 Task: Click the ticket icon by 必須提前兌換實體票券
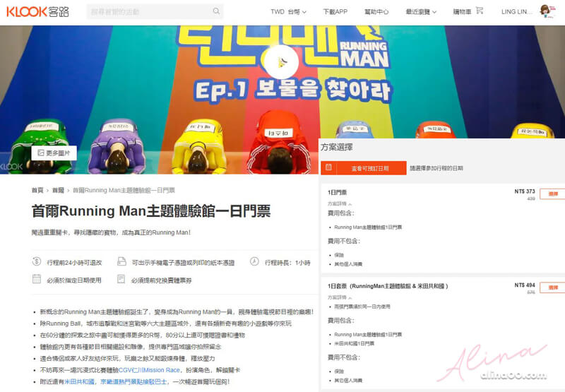121,279
